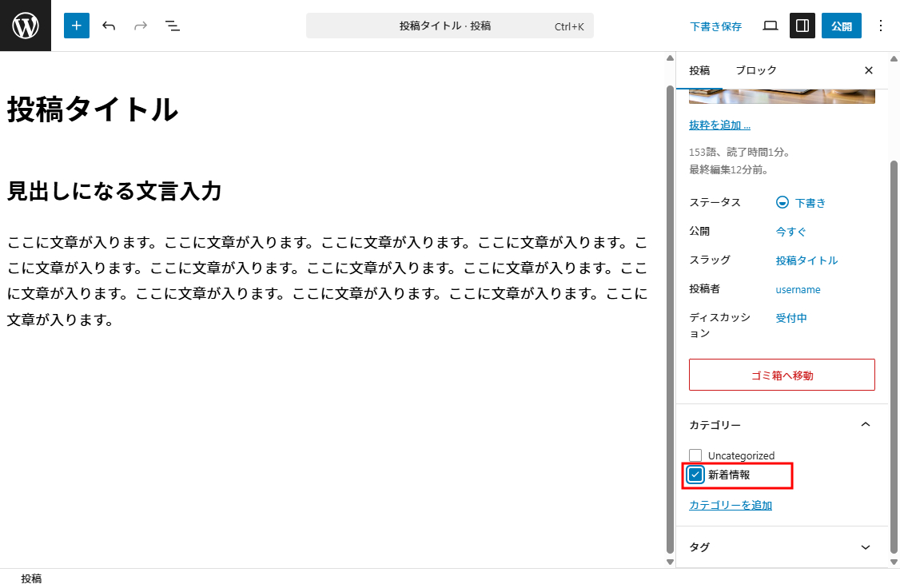
Task: Click the editor scrollbar down arrow
Action: (x=670, y=562)
